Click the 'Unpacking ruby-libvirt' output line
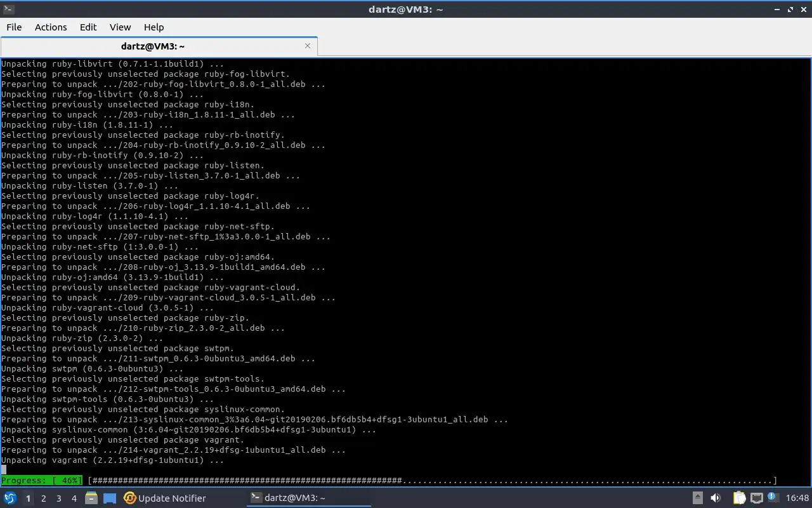This screenshot has width=812, height=508. (x=113, y=64)
